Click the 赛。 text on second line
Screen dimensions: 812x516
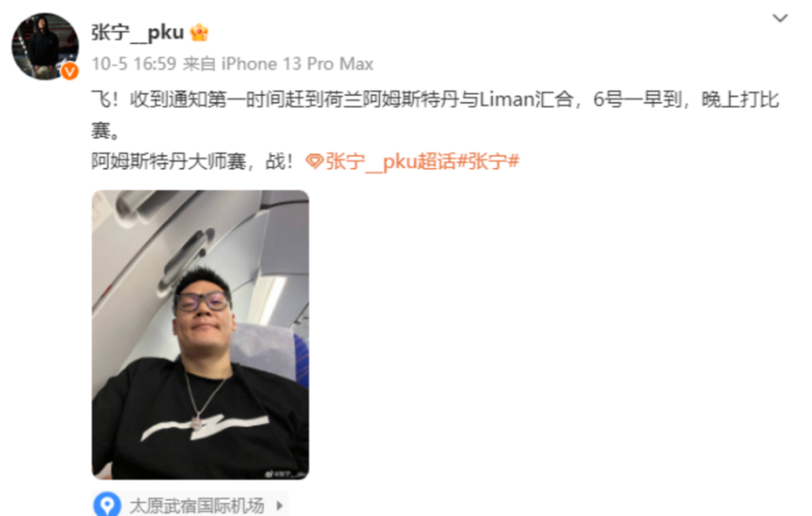[106, 130]
